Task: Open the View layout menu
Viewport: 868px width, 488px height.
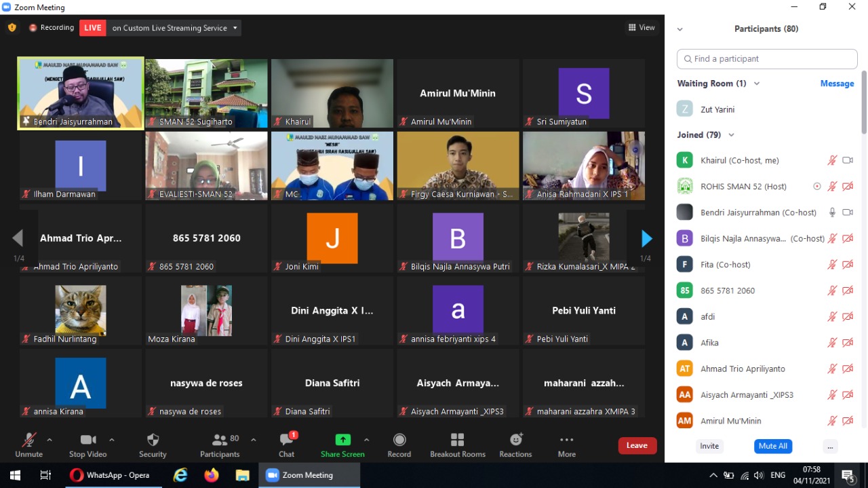Action: [642, 28]
